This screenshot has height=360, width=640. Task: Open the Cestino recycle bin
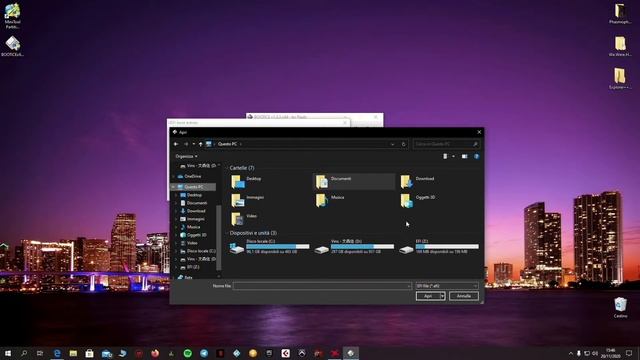click(x=620, y=307)
